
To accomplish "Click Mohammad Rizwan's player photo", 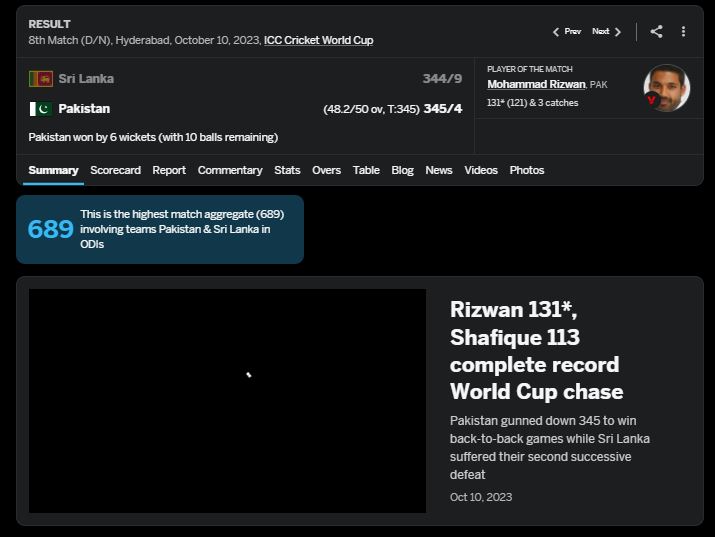I will point(666,88).
